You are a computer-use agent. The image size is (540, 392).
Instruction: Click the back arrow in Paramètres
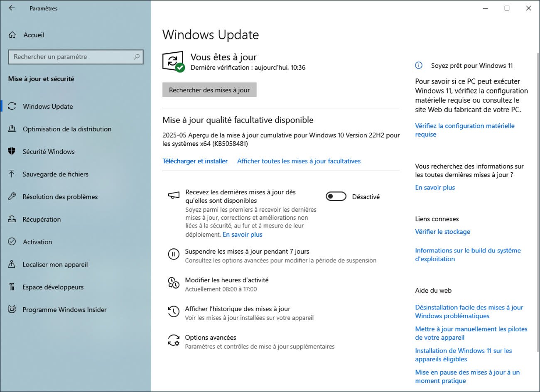click(12, 8)
